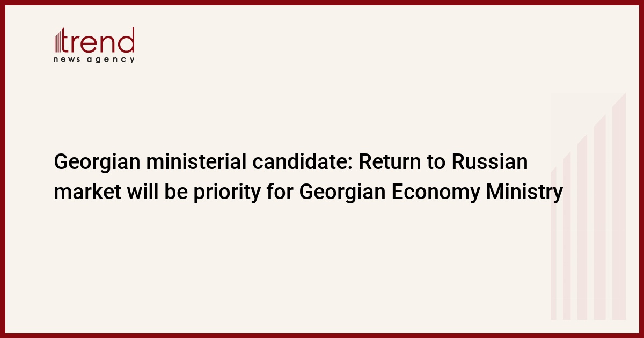The image size is (644, 338).
Task: Click the "news agency" tagline text
Action: [x=94, y=60]
